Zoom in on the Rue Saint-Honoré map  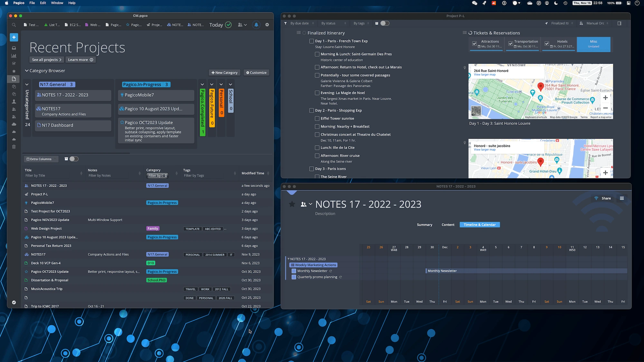(x=605, y=97)
